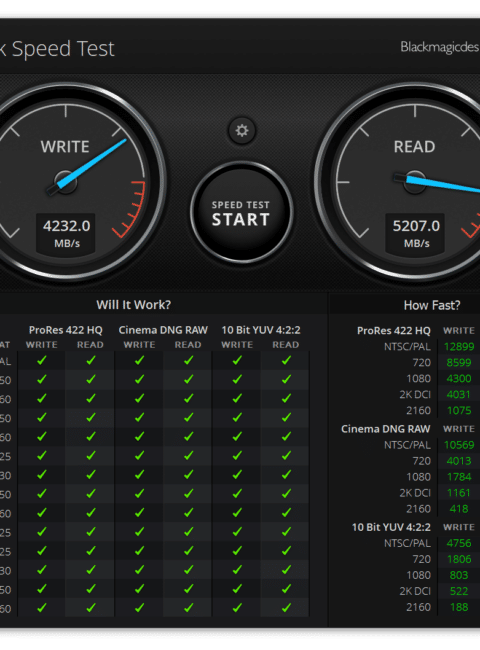Click the blue needle on the WRITE gauge
This screenshot has width=480, height=650.
coord(92,163)
